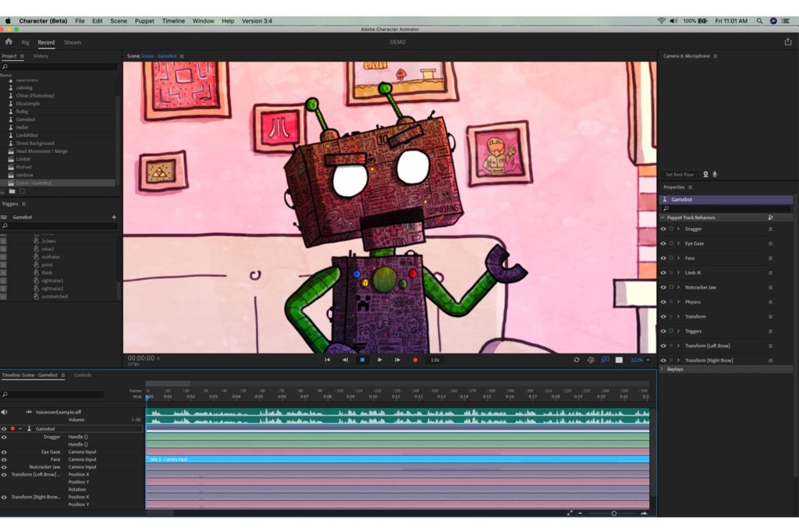
Task: Open the Timeline panel menu icon
Action: 62,375
